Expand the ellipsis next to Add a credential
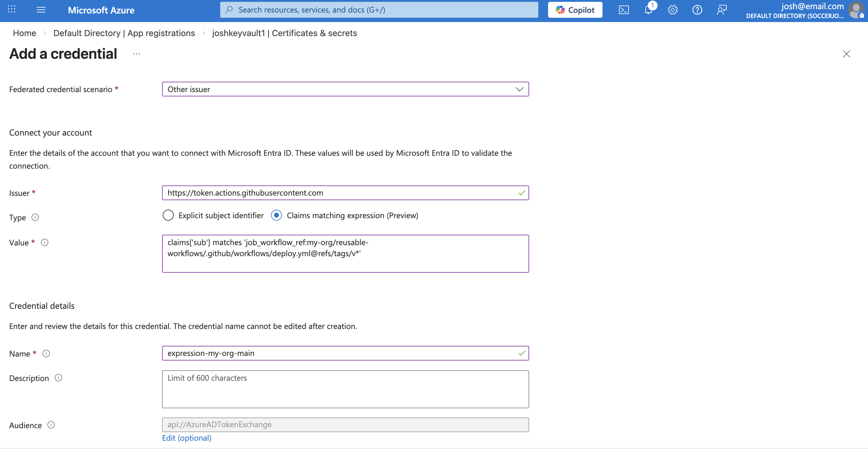Screen dimensions: 868x456 [x=136, y=54]
